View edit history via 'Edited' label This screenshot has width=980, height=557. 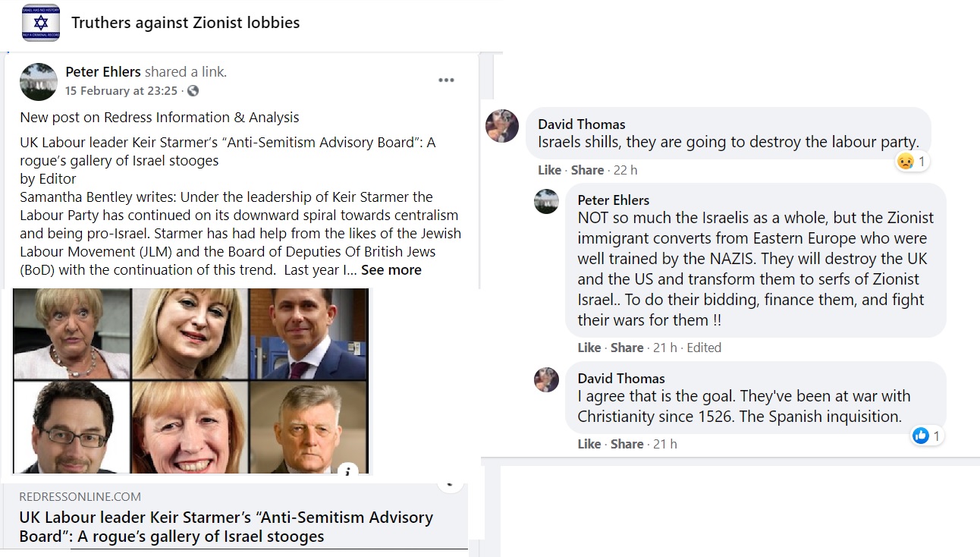point(704,348)
